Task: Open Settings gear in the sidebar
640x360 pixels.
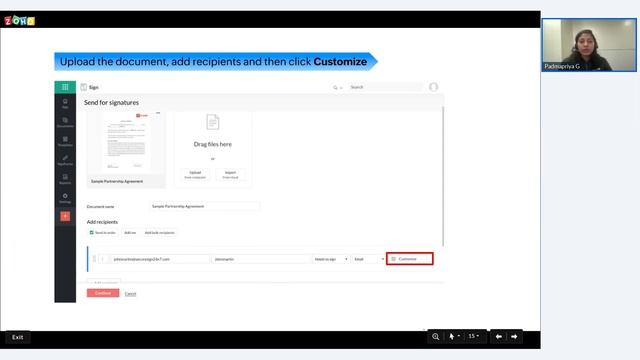Action: point(65,198)
